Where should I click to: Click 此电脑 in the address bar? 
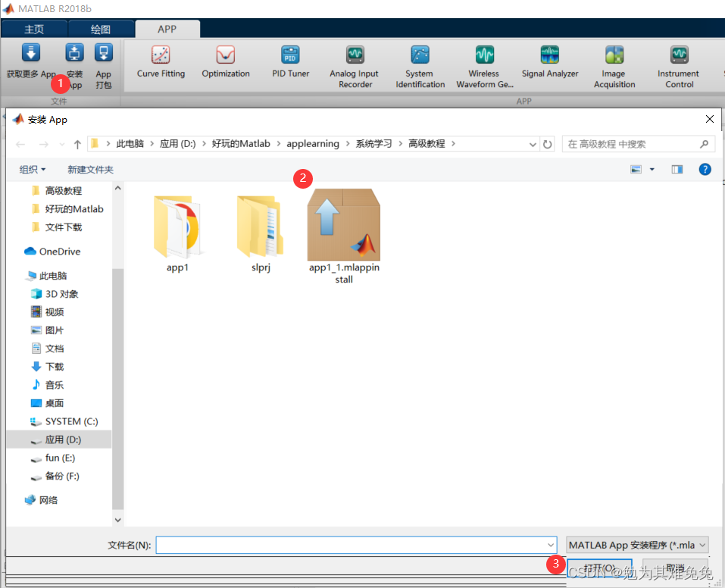[x=130, y=144]
